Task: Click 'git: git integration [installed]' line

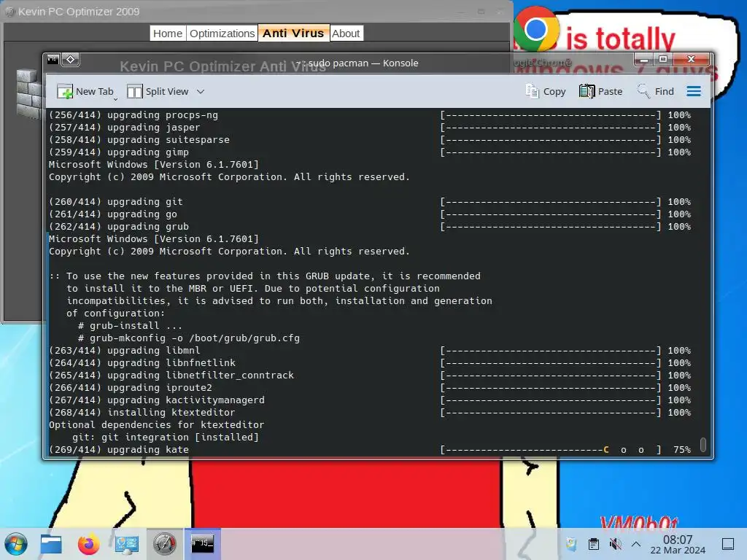Action: point(166,437)
